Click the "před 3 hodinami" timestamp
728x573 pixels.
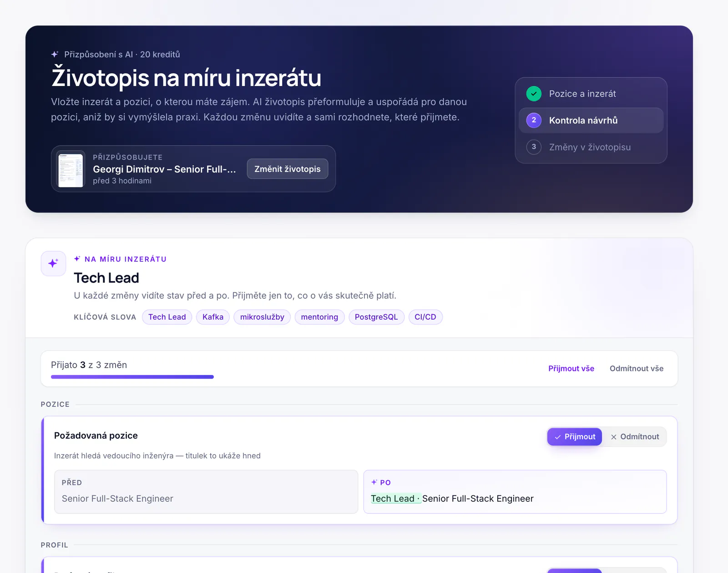(x=122, y=181)
